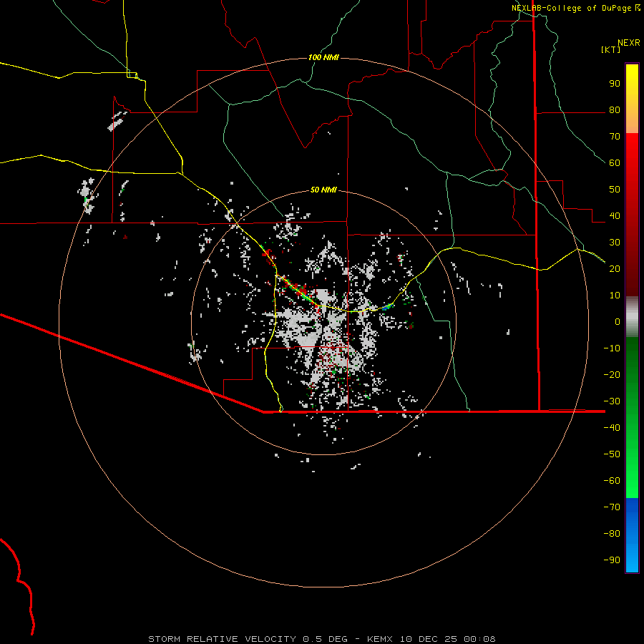Click the -30 value on the velocity scale
The image size is (644, 644).
click(612, 401)
